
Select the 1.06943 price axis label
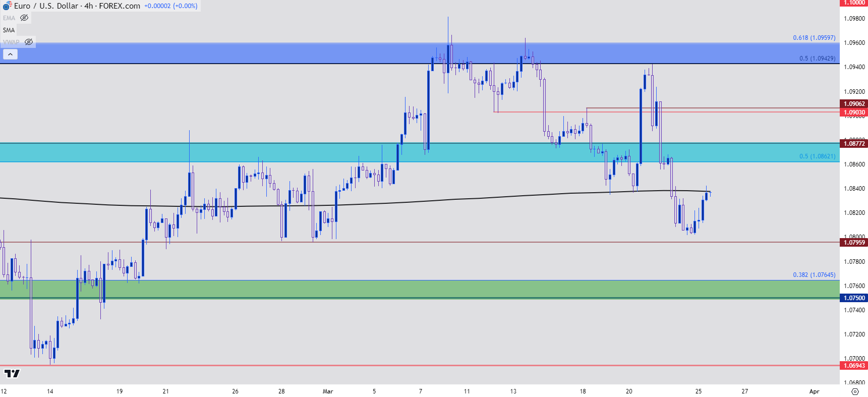(x=854, y=366)
